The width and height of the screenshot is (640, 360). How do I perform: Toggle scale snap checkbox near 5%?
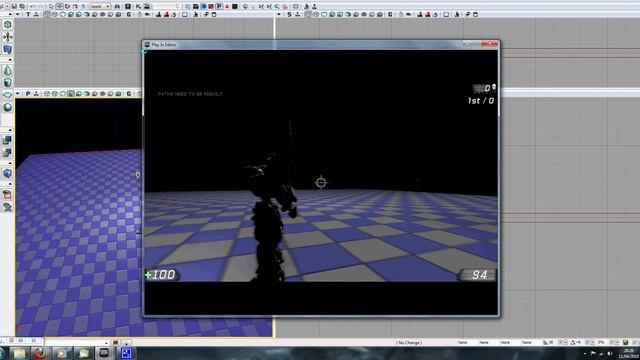coord(612,342)
